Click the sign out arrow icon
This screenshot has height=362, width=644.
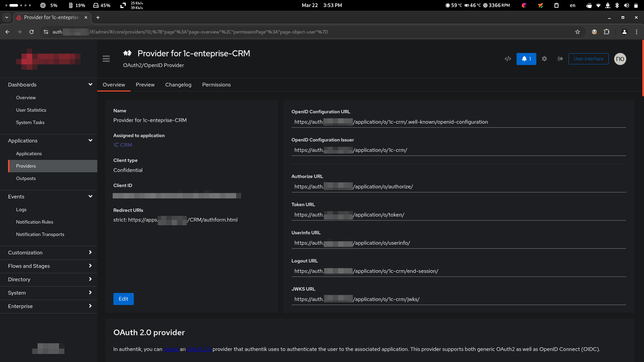pos(560,59)
